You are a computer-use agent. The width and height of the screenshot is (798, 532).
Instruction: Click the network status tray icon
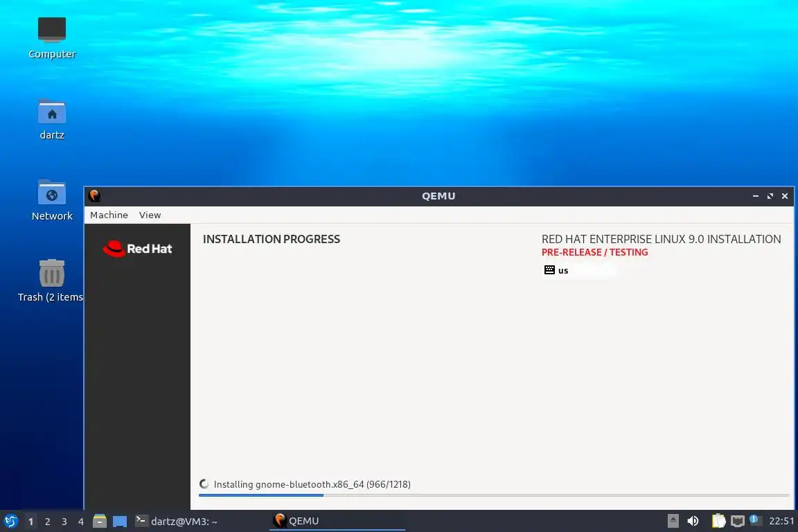pos(737,521)
